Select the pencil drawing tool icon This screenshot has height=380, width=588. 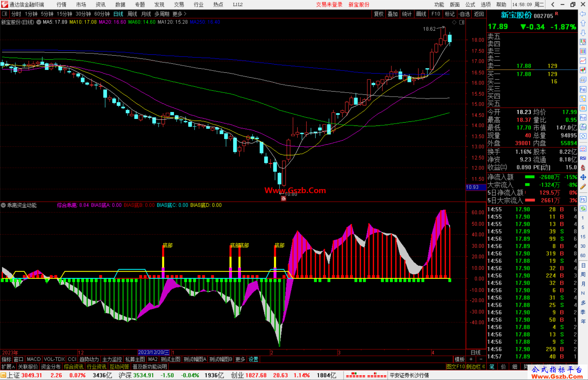click(x=583, y=187)
